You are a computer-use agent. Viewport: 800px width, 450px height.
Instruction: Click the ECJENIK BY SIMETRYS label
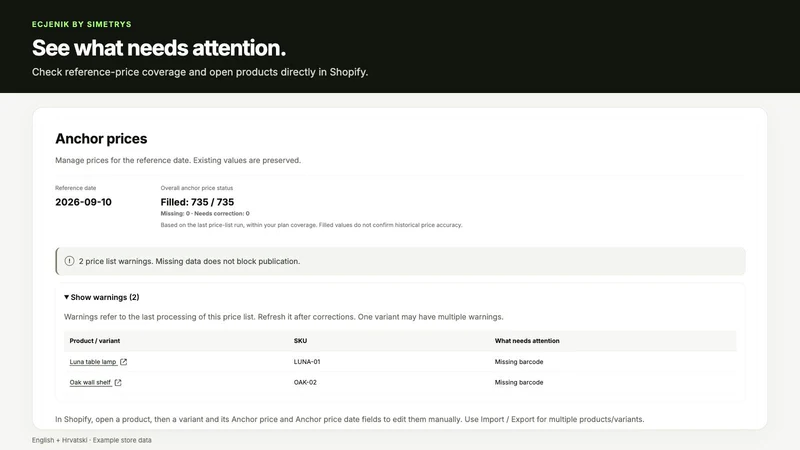click(x=82, y=24)
